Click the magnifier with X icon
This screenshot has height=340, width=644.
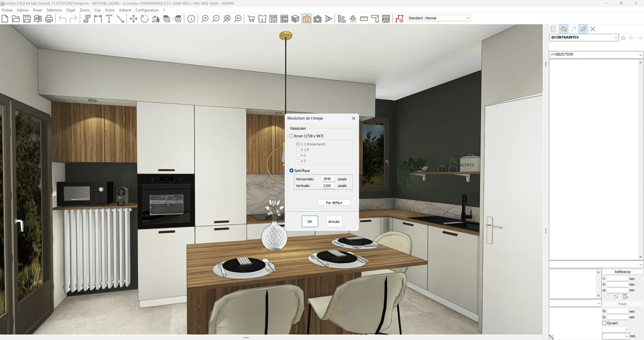tap(227, 19)
